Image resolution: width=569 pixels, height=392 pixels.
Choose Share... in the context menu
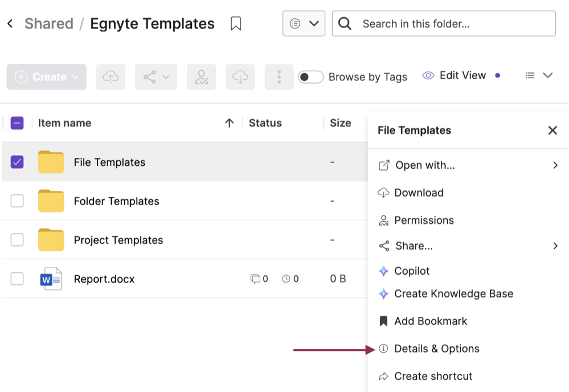(468, 246)
